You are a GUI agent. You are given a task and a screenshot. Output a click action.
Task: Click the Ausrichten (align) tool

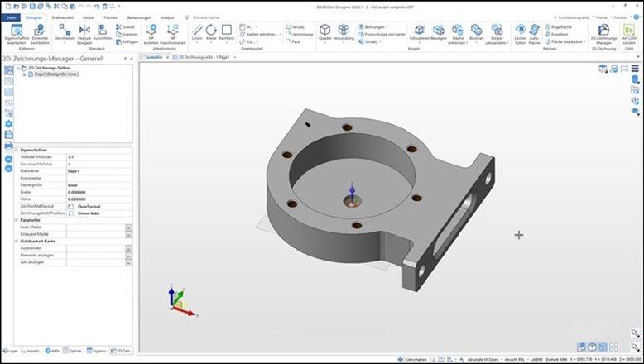point(103,33)
